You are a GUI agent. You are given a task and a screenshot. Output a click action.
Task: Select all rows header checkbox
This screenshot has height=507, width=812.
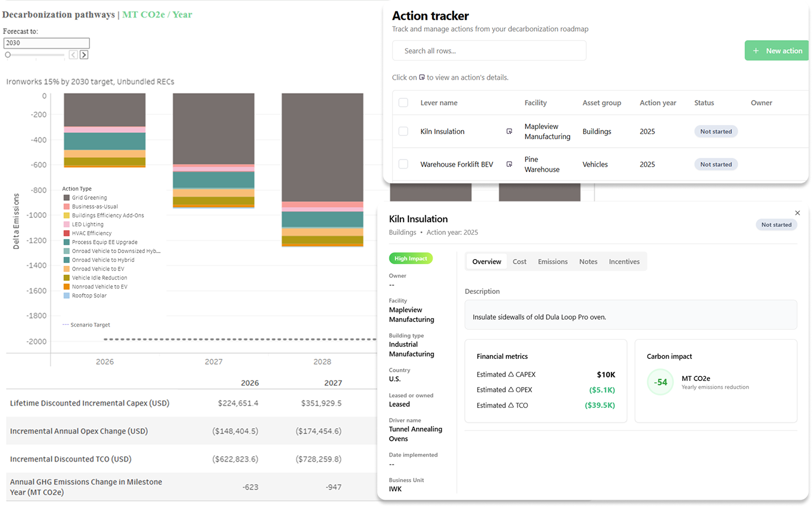point(403,102)
